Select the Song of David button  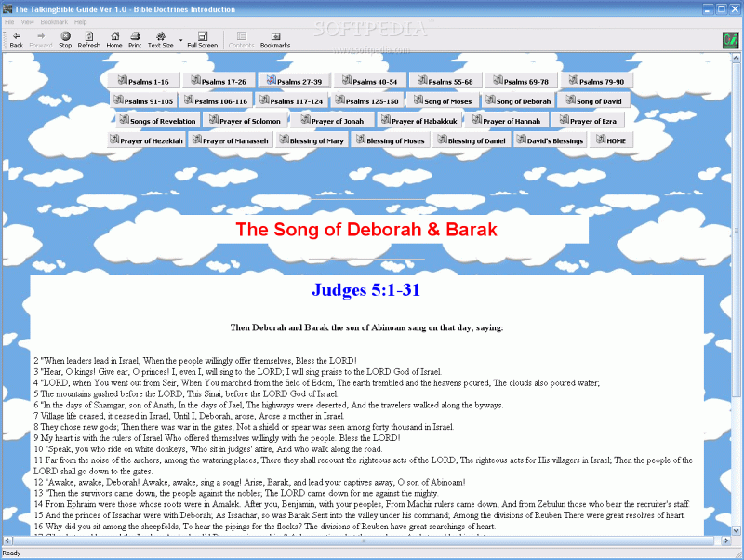tap(593, 100)
